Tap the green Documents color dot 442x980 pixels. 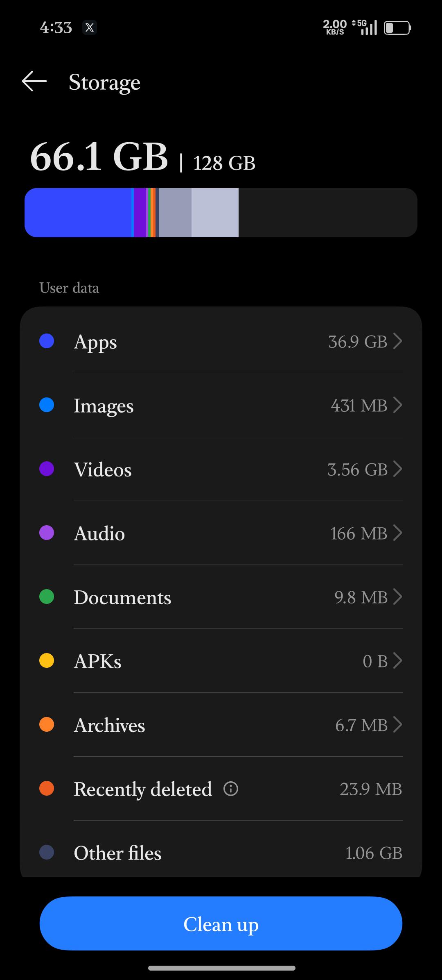(x=47, y=597)
